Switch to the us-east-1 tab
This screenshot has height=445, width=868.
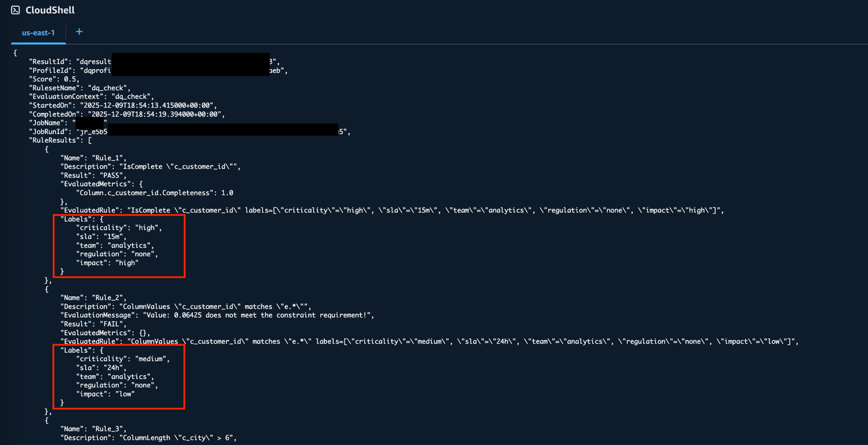click(38, 33)
